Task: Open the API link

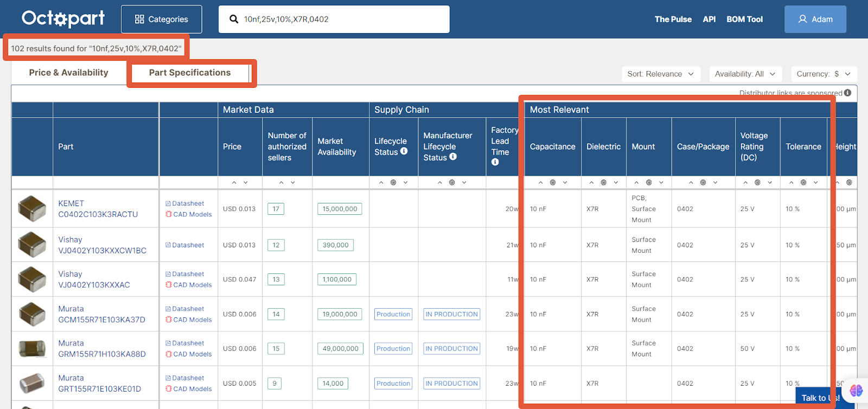Action: click(709, 19)
